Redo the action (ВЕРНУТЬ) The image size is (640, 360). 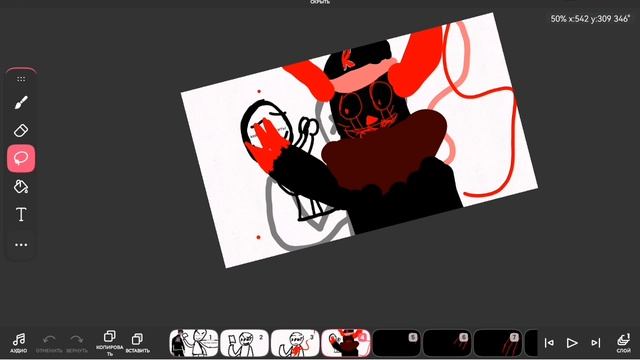pos(77,344)
